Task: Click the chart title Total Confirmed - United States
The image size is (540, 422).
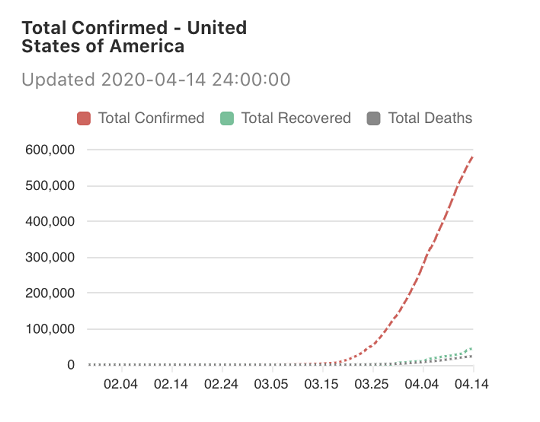Action: [x=134, y=37]
